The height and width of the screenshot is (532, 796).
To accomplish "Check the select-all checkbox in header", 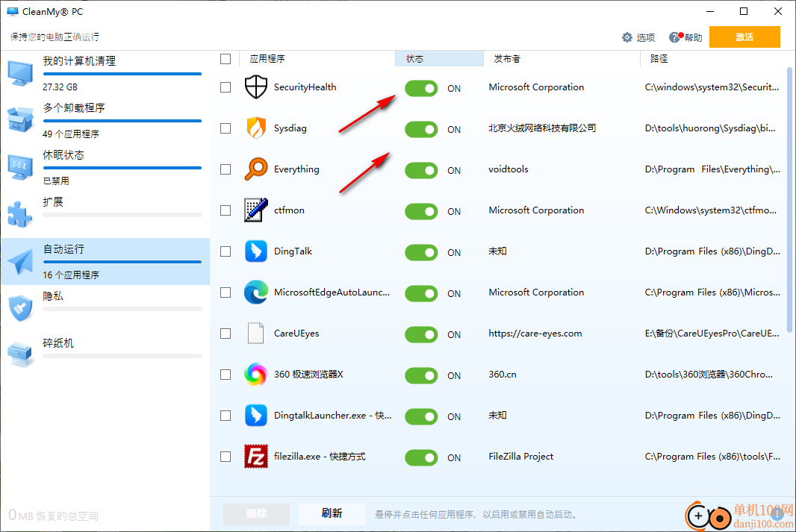I will (226, 59).
